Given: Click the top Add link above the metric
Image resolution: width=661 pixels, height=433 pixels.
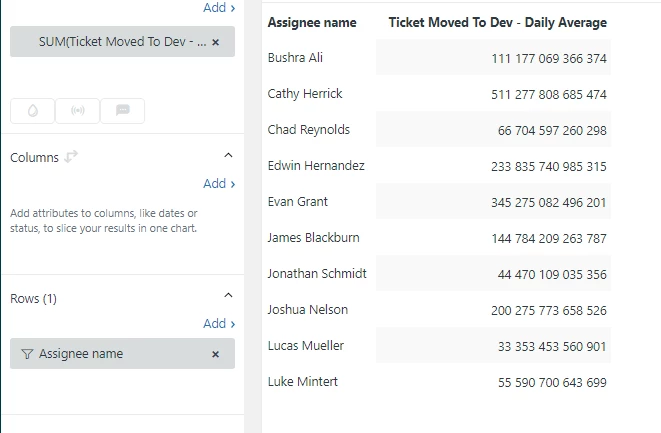Looking at the screenshot, I should coord(219,8).
